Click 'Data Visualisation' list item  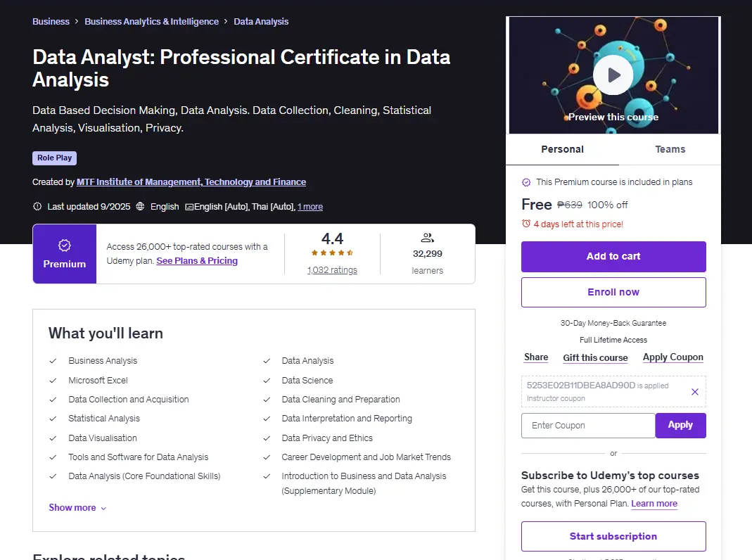tap(102, 438)
